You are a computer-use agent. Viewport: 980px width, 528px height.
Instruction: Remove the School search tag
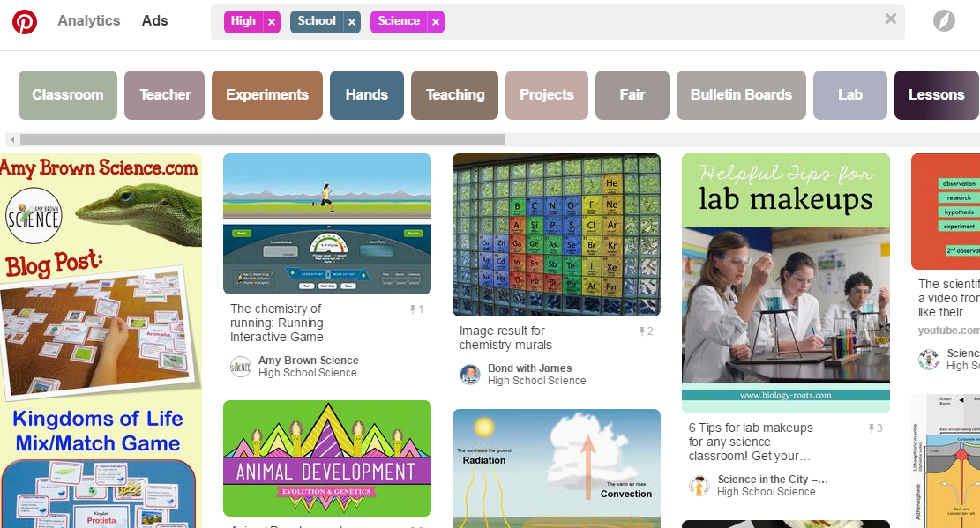pyautogui.click(x=352, y=22)
